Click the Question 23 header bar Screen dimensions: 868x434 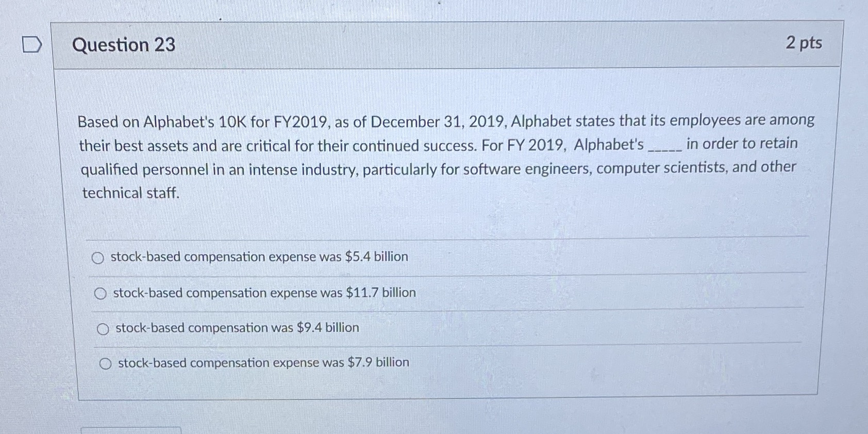[448, 45]
